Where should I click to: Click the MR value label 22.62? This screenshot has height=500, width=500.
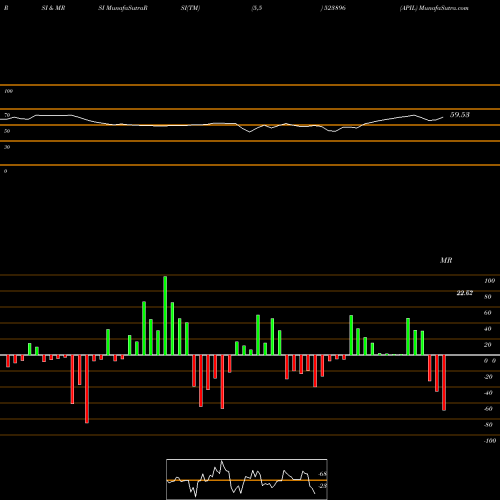point(464,293)
